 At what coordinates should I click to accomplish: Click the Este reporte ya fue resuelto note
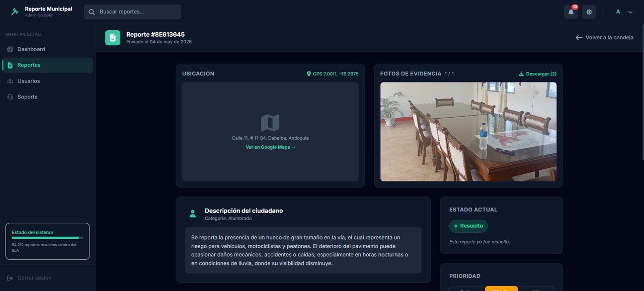point(479,242)
